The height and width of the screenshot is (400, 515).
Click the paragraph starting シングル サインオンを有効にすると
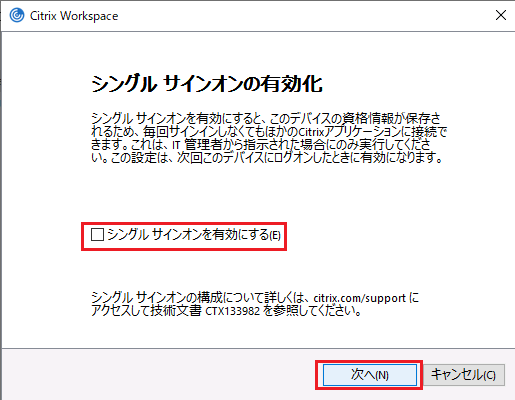(x=269, y=138)
